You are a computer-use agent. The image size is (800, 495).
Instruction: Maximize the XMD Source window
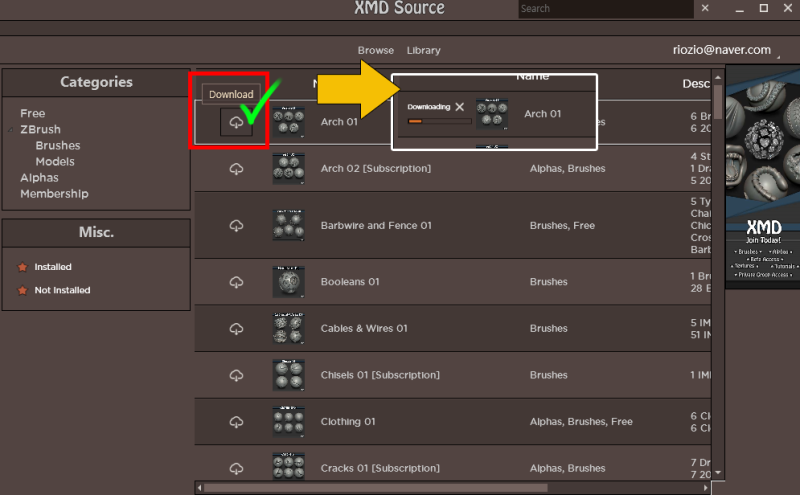(764, 8)
